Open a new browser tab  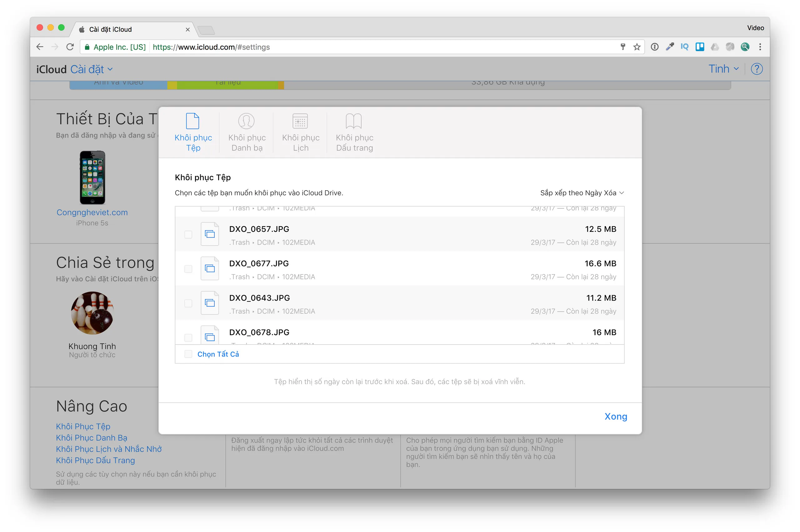pyautogui.click(x=206, y=31)
